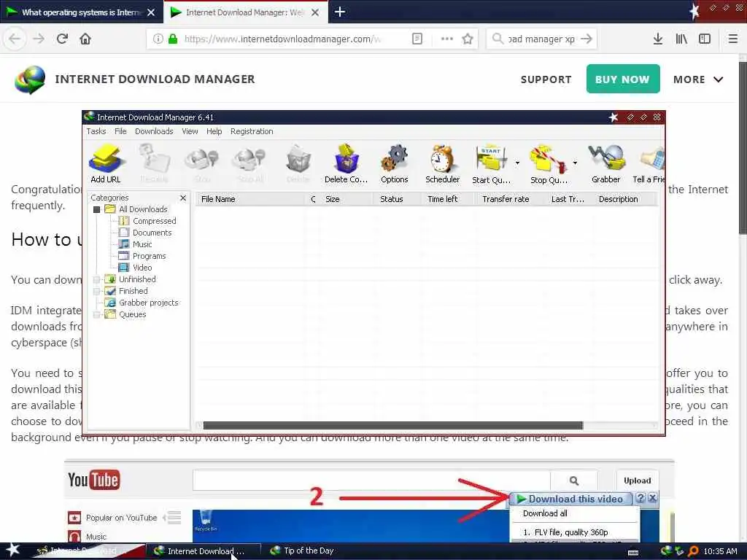Switch to 'What operating systems' tab
This screenshot has height=560, width=747.
[x=82, y=12]
